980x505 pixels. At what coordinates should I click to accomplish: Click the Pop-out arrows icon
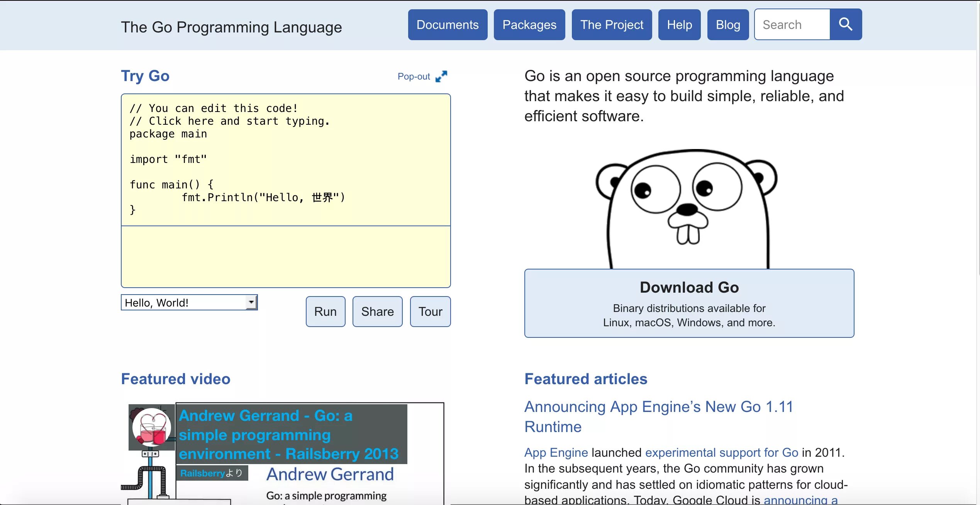click(x=441, y=76)
